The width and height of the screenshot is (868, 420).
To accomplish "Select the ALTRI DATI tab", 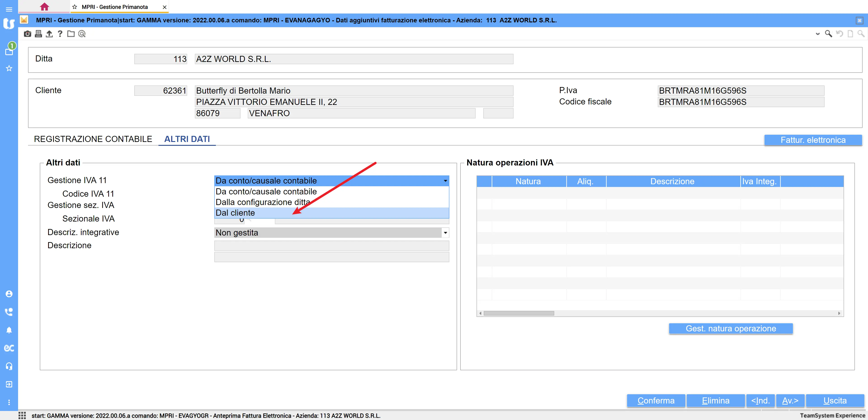I will click(x=187, y=139).
